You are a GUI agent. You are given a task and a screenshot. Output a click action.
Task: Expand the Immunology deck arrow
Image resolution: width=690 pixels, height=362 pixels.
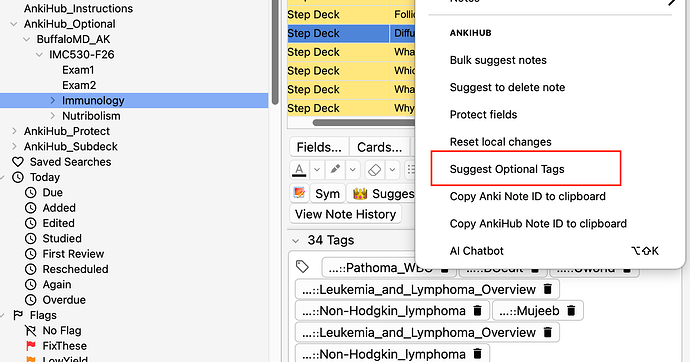(53, 101)
